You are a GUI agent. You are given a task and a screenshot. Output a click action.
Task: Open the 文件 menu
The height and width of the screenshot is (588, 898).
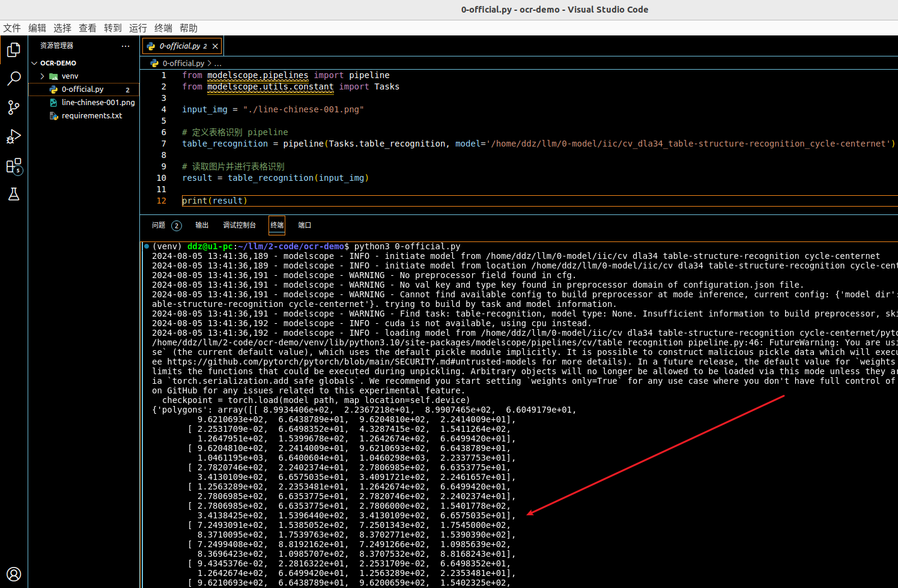click(12, 28)
